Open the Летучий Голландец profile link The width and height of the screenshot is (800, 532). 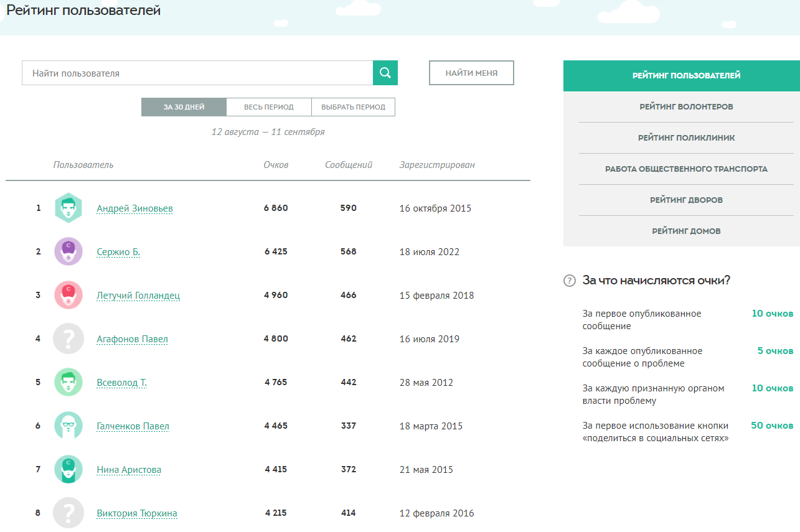click(138, 296)
